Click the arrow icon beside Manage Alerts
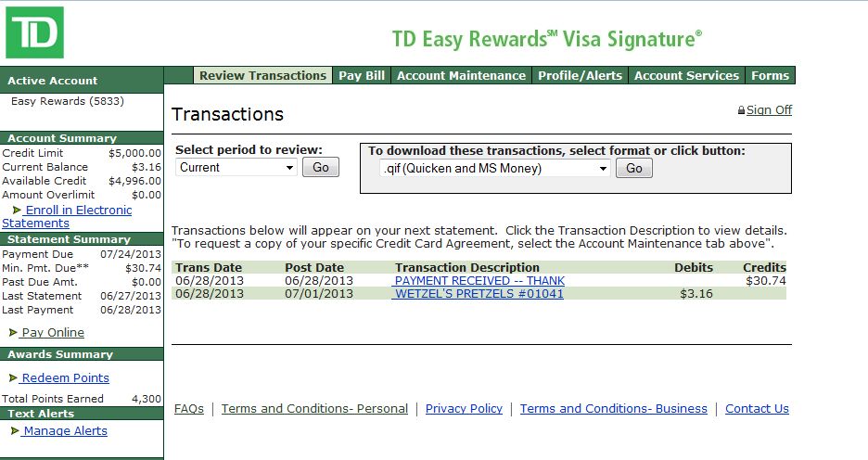The width and height of the screenshot is (868, 460). 15,430
